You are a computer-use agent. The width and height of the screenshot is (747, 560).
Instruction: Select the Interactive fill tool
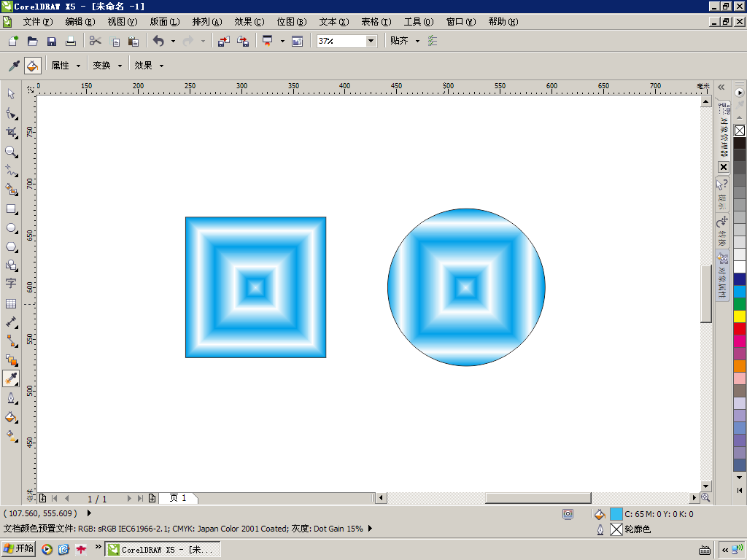tap(11, 436)
